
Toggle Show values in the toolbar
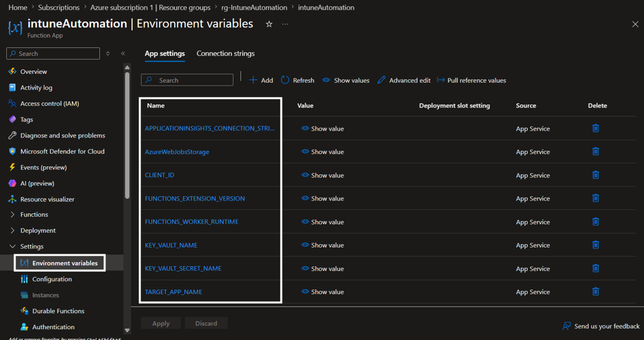(346, 81)
